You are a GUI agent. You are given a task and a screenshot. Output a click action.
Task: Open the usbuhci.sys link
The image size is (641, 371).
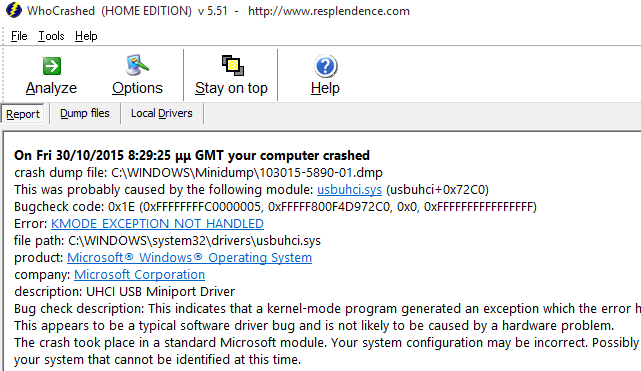[350, 190]
